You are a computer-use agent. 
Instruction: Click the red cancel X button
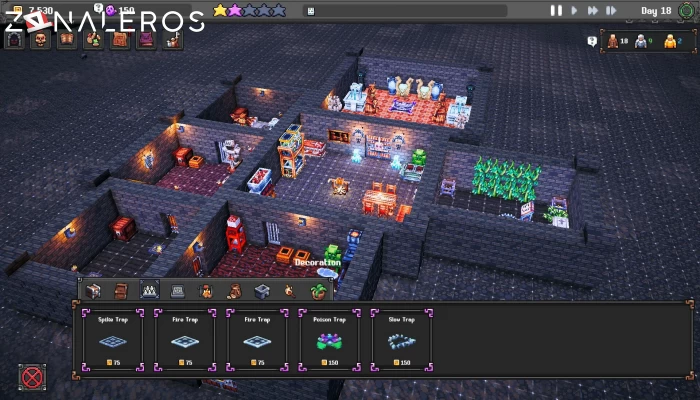(x=32, y=378)
